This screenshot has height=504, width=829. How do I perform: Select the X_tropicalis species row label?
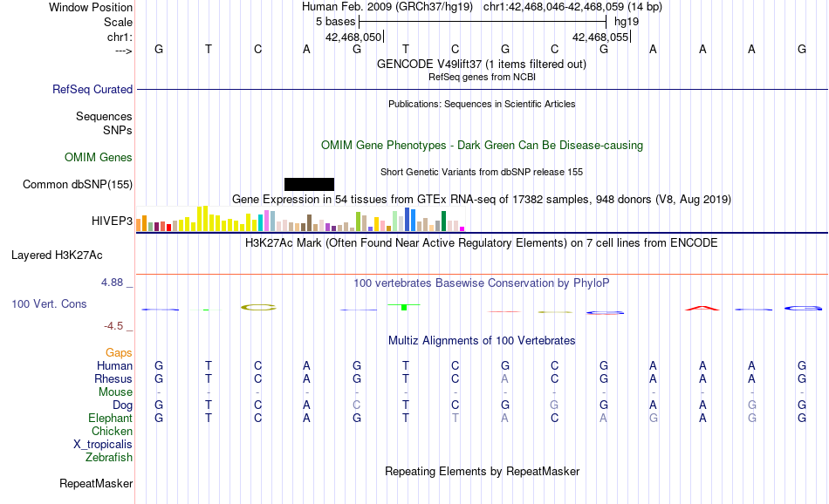103,445
